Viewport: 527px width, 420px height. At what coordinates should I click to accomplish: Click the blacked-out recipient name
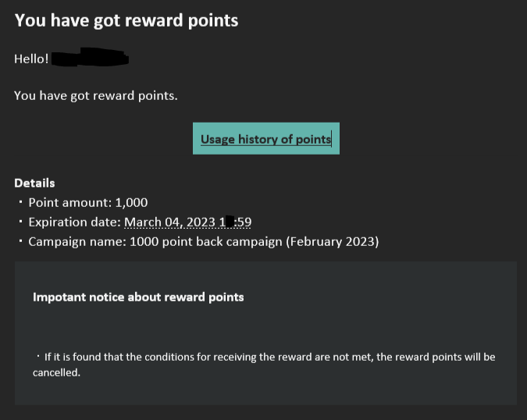pyautogui.click(x=90, y=57)
